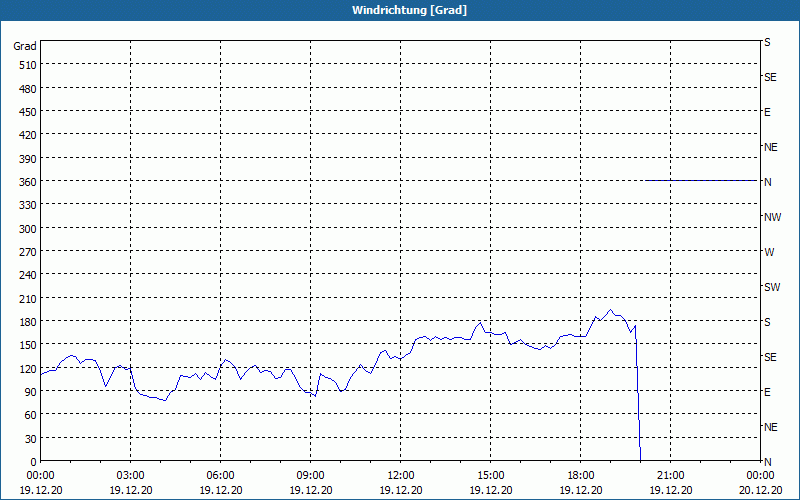Select the "06:00" time axis label
This screenshot has height=500, width=800.
[220, 476]
